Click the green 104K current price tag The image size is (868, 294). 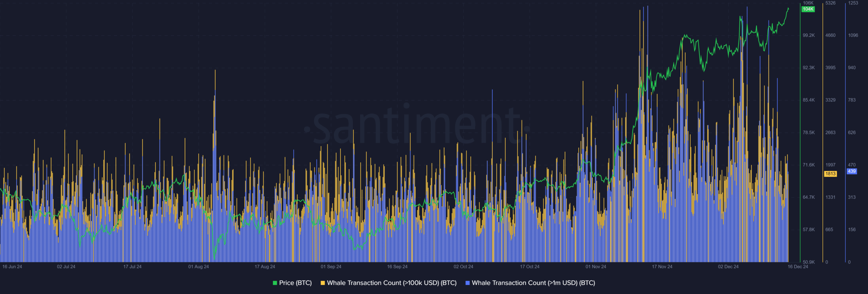[808, 9]
